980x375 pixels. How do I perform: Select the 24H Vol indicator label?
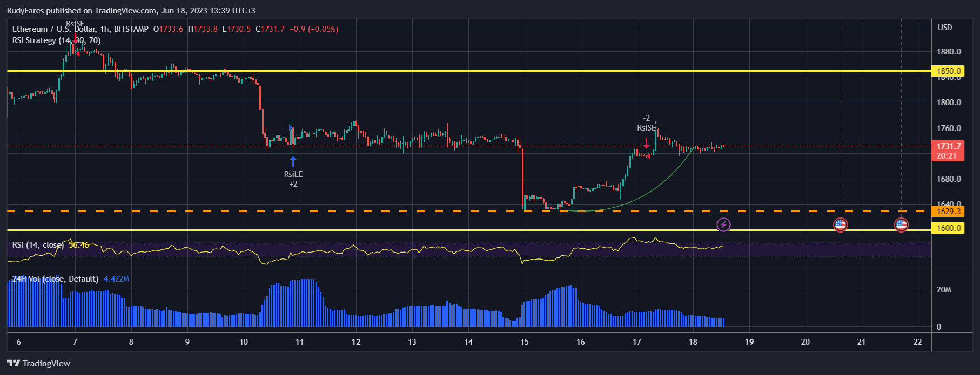pyautogui.click(x=55, y=279)
